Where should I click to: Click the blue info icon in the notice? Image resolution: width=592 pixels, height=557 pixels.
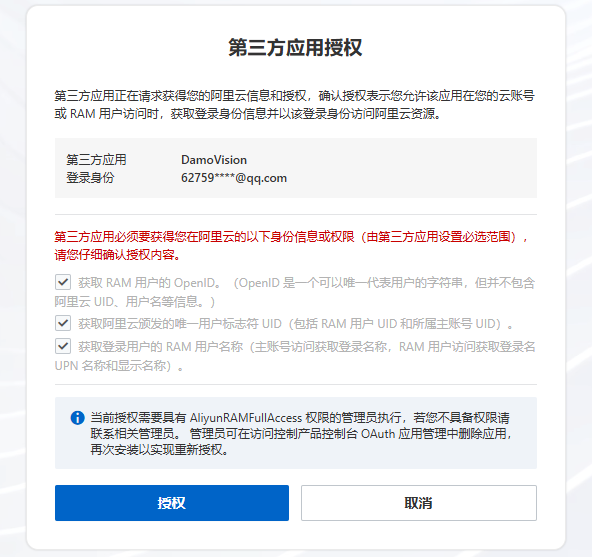(x=77, y=418)
